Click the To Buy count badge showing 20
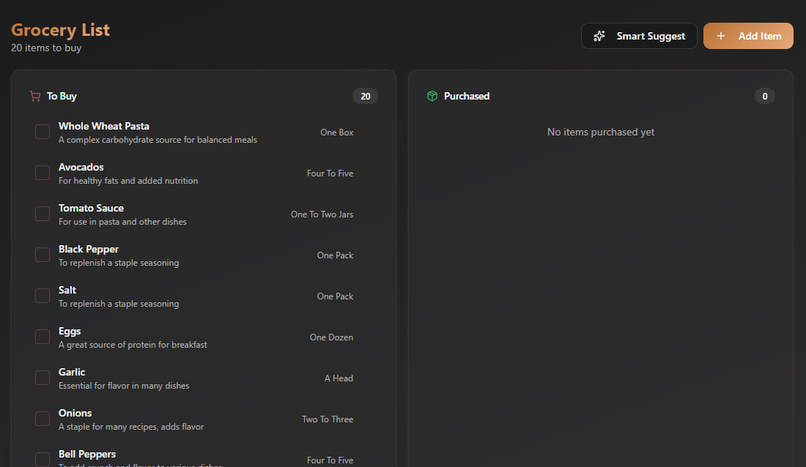The width and height of the screenshot is (806, 467). (x=365, y=96)
